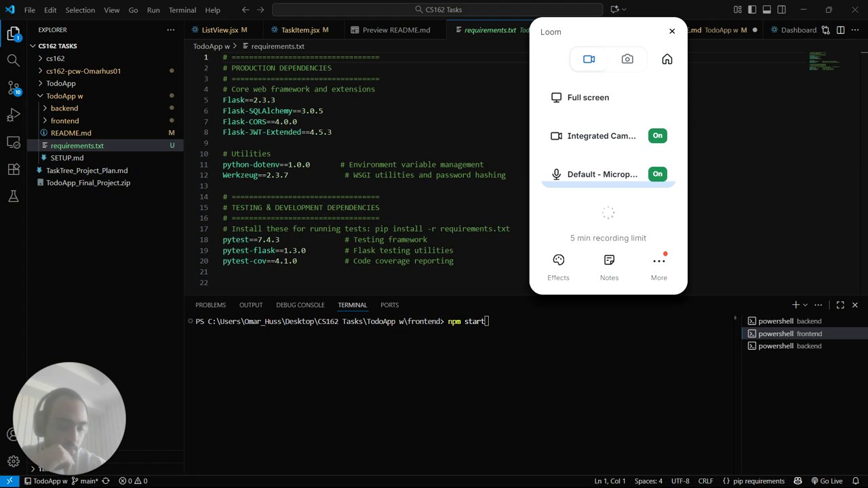The height and width of the screenshot is (488, 868).
Task: Open the Loom home button
Action: pos(667,59)
